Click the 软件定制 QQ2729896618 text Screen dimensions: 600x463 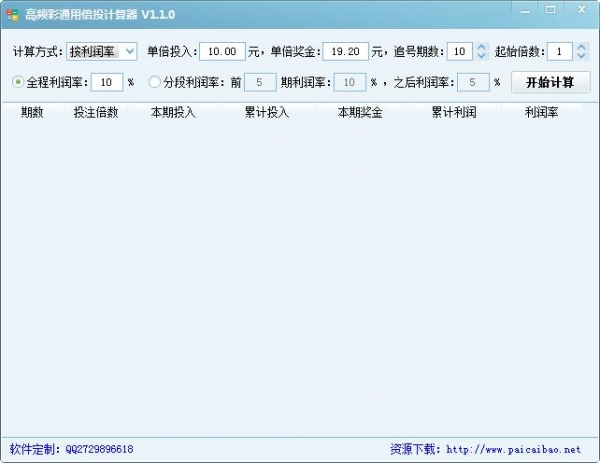[72, 449]
